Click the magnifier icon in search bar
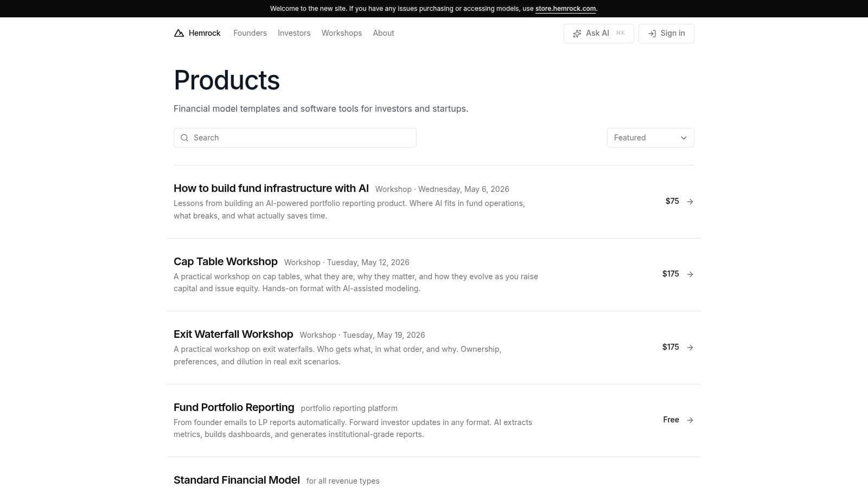The width and height of the screenshot is (868, 488). [184, 138]
